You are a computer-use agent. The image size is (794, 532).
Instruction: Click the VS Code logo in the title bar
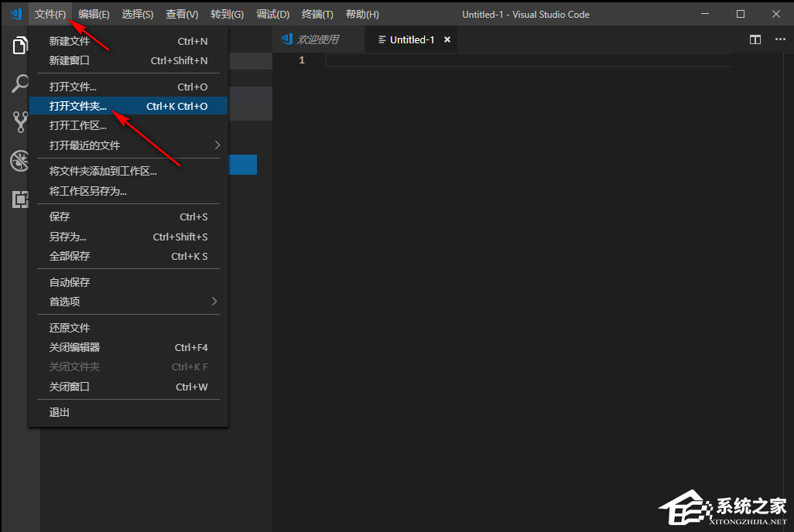(x=15, y=13)
